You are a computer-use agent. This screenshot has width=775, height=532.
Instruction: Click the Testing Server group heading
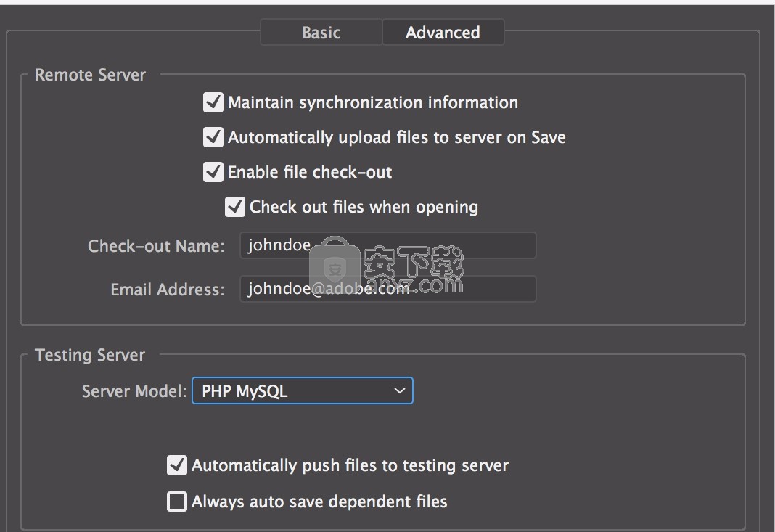90,355
